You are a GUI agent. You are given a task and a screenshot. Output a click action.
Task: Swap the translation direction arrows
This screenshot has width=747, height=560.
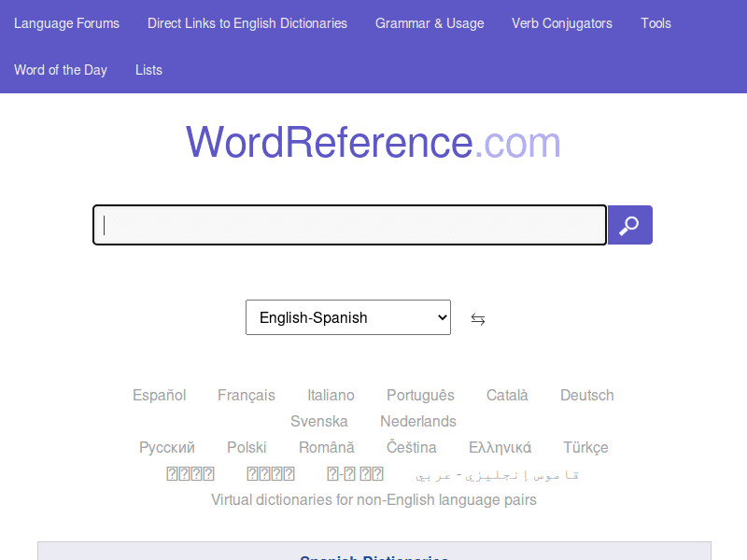(x=477, y=318)
